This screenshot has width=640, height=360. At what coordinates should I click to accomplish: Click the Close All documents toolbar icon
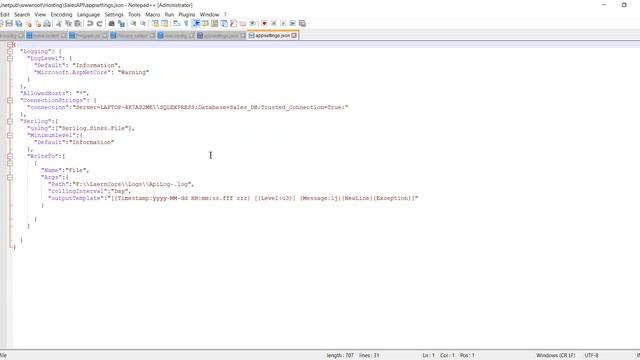(38, 24)
